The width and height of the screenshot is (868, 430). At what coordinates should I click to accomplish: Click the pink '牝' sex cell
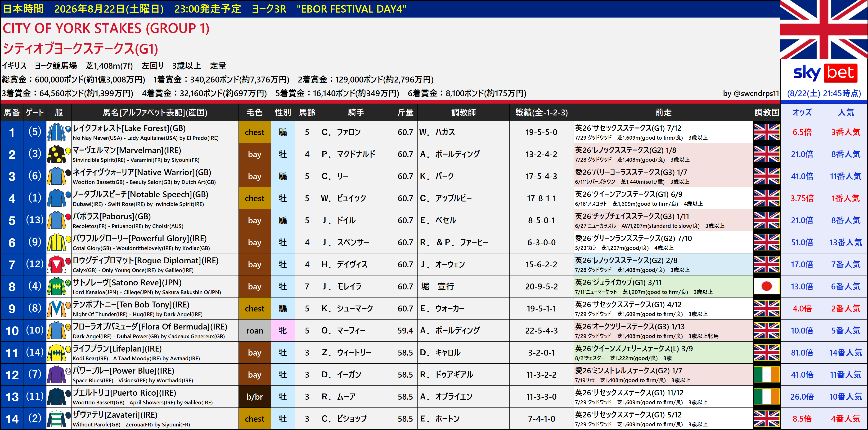click(283, 330)
